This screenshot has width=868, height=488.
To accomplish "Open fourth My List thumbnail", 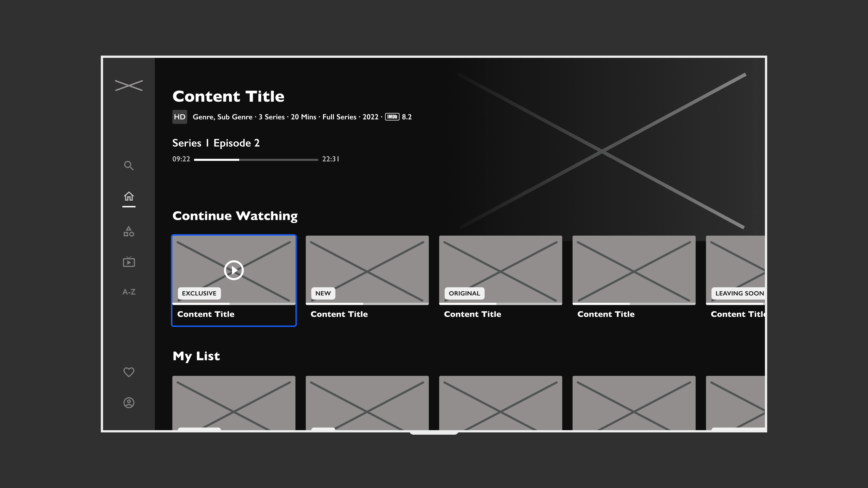I will (634, 403).
